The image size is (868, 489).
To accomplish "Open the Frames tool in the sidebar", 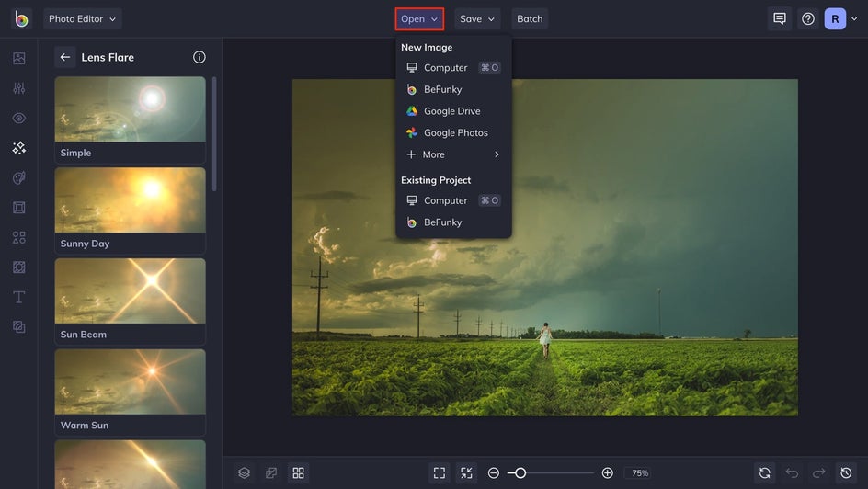I will pyautogui.click(x=18, y=208).
